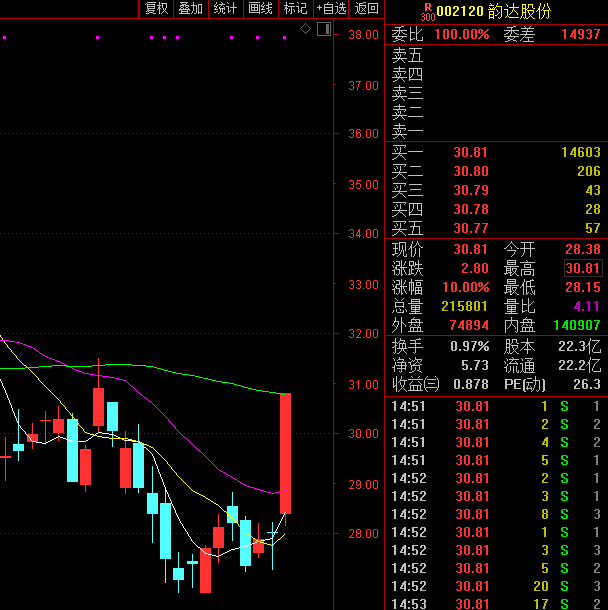Image resolution: width=608 pixels, height=610 pixels.
Task: Click the 委比 100.00% value
Action: click(462, 34)
